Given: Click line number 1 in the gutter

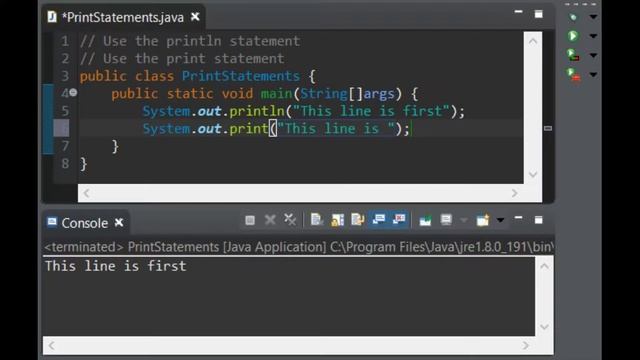Looking at the screenshot, I should click(65, 41).
